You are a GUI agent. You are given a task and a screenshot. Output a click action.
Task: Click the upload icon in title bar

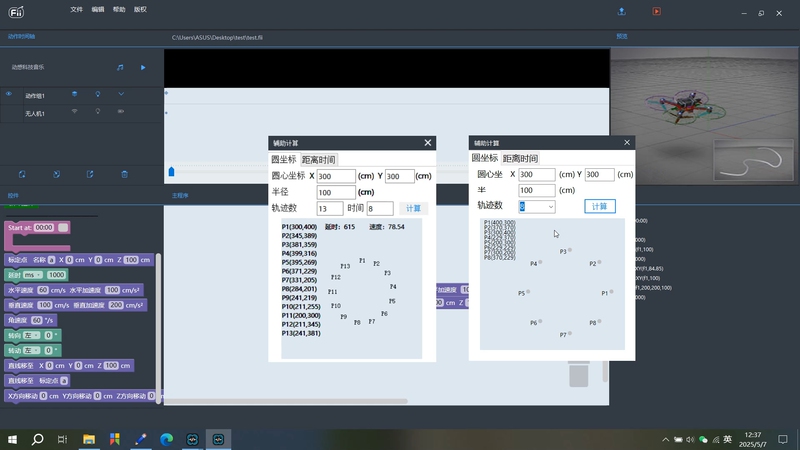tap(621, 11)
